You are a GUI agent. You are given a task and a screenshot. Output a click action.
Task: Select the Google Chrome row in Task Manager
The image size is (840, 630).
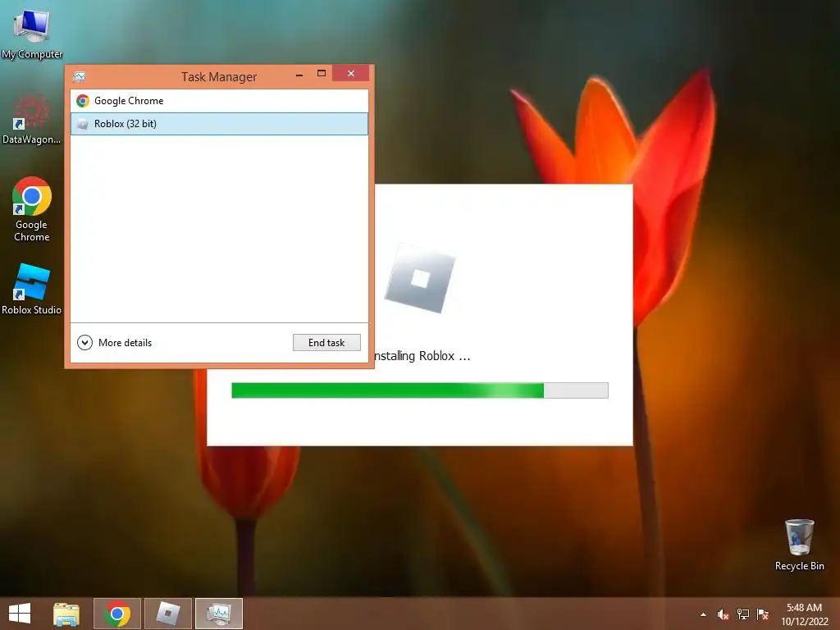click(x=219, y=101)
